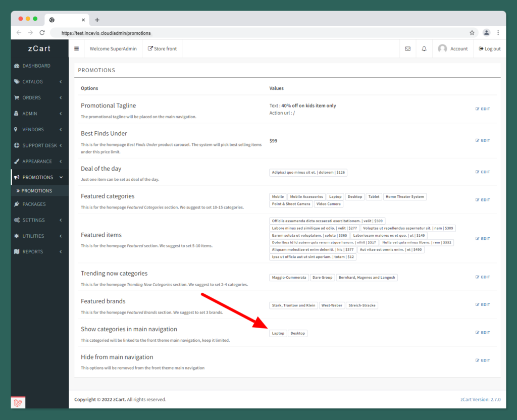
Task: Select the Promotions submenu item
Action: click(x=36, y=191)
